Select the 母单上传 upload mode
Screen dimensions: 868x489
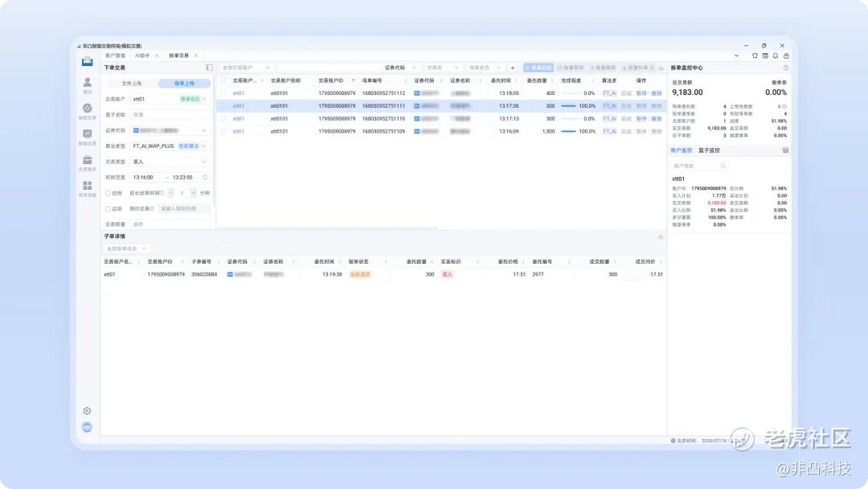184,83
